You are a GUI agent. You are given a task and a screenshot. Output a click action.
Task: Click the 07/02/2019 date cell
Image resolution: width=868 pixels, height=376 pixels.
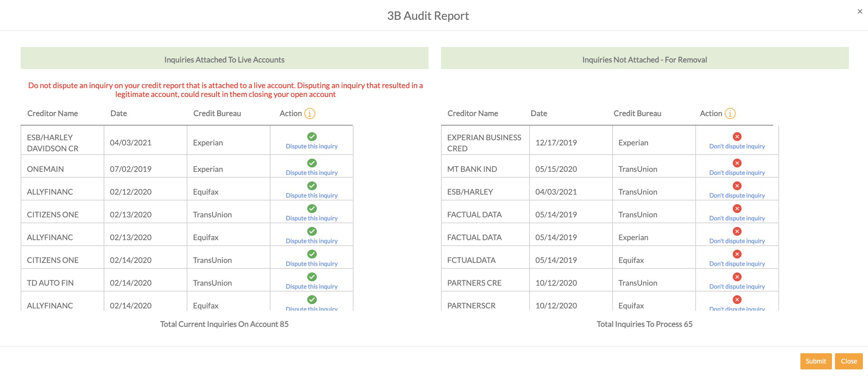click(x=146, y=166)
